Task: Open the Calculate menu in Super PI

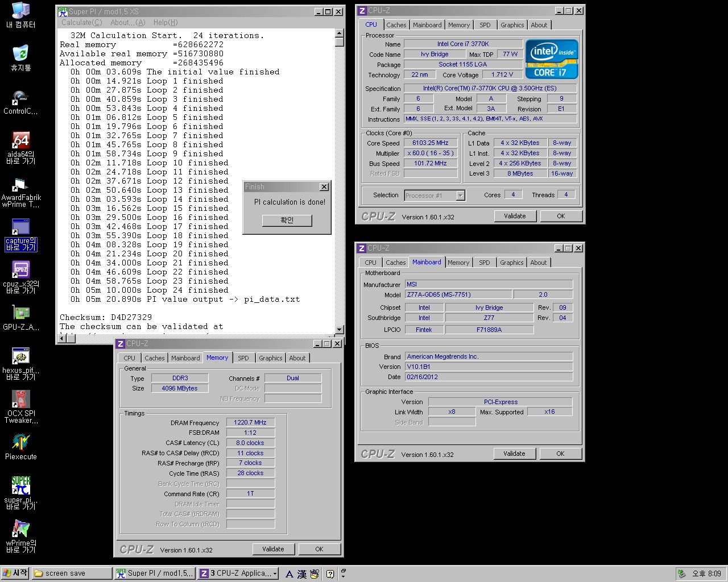Action: 81,22
